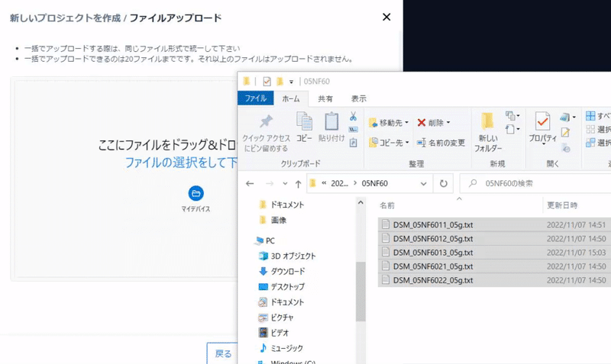This screenshot has width=611, height=364.
Task: Expand the address bar history dropdown
Action: click(x=424, y=184)
